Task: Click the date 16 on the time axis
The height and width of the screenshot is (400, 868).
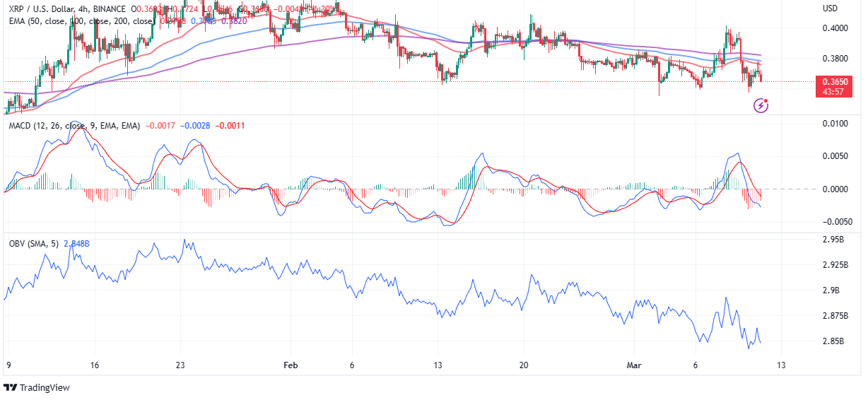Action: click(x=94, y=365)
